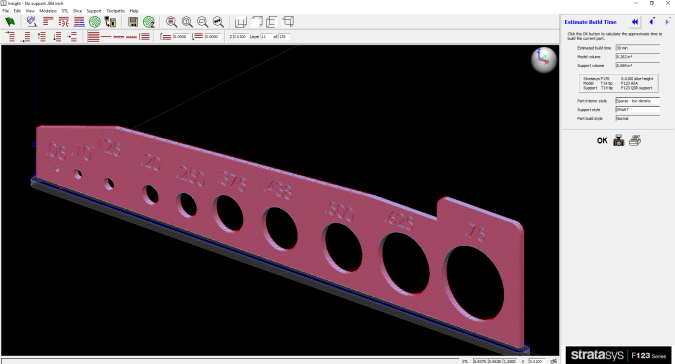Click the red and blue toolpaths icon

pyautogui.click(x=79, y=22)
